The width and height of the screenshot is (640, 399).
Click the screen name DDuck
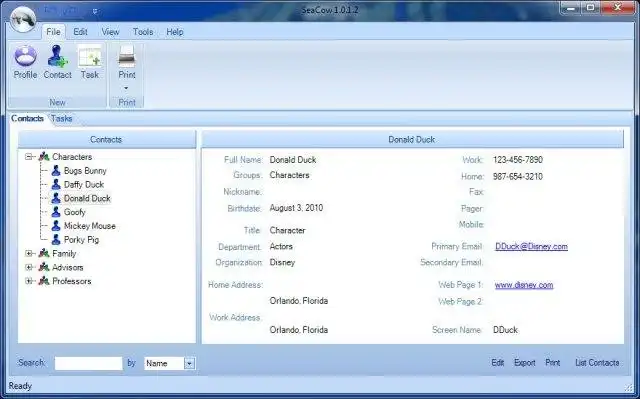[505, 330]
